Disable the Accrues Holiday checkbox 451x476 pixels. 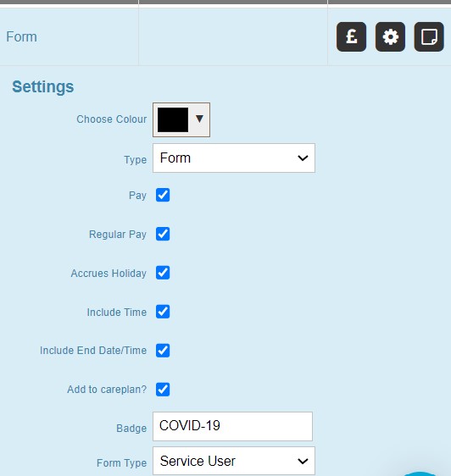[163, 273]
